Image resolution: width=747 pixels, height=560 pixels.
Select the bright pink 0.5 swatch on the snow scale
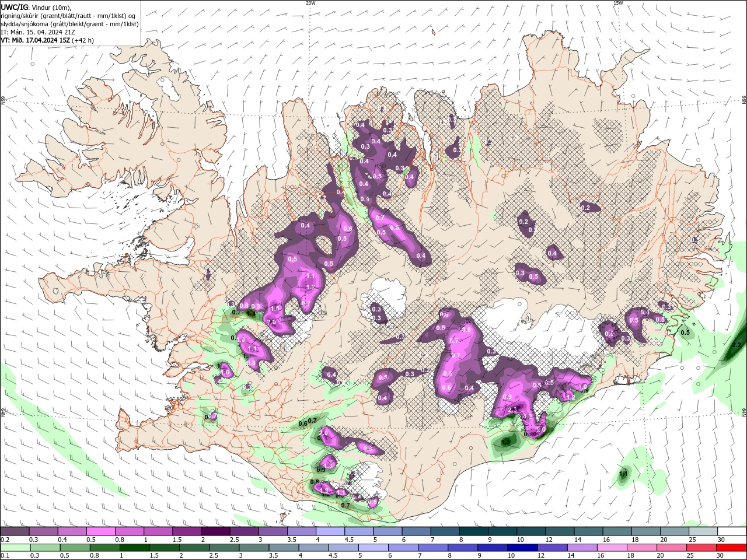101,531
